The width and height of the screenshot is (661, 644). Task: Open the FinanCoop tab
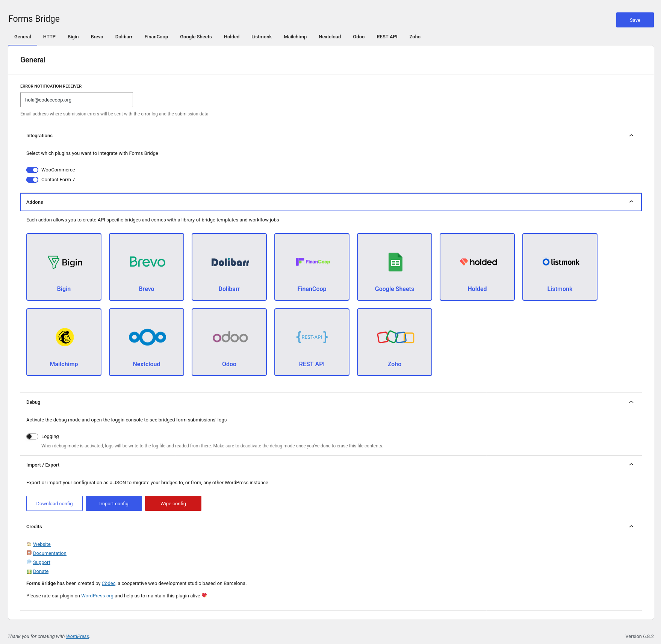point(156,37)
